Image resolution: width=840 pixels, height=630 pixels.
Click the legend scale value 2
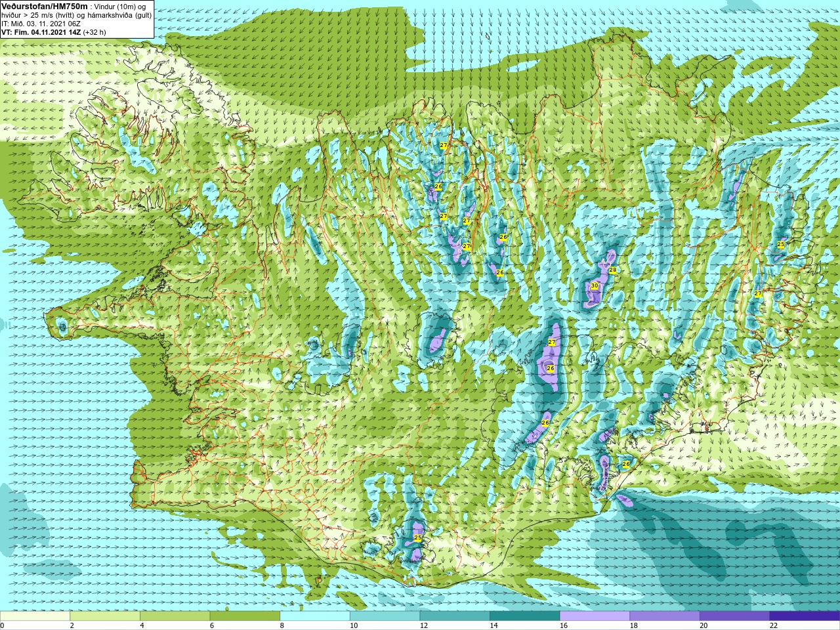[72, 625]
